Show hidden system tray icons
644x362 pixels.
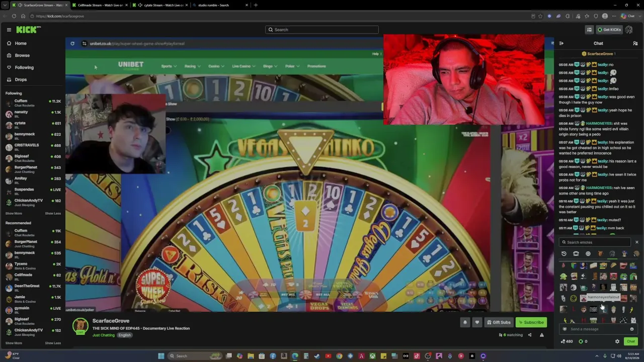597,356
